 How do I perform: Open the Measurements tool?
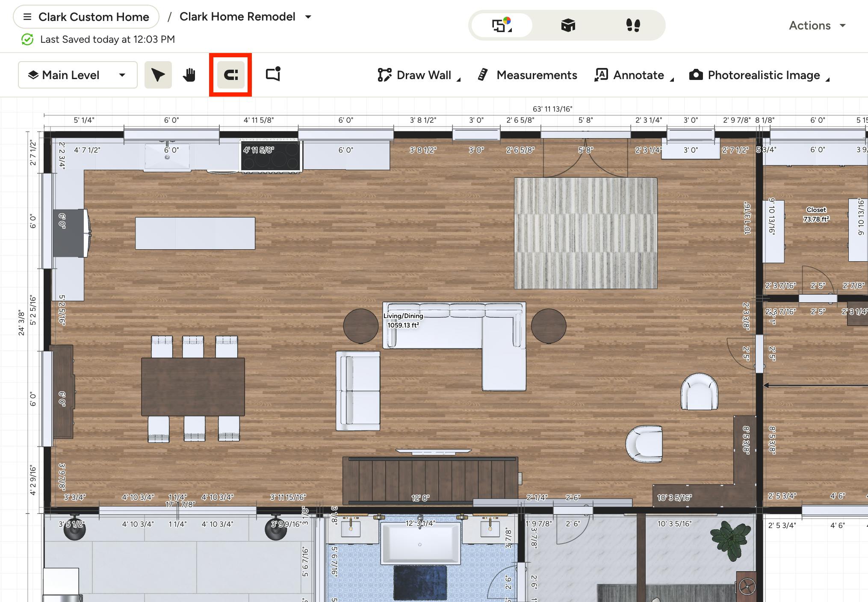[527, 75]
